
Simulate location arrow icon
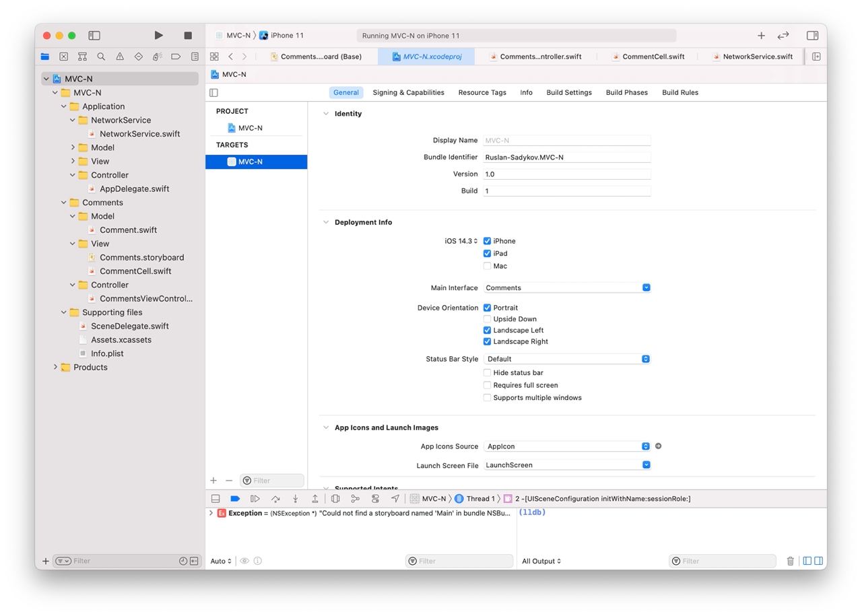[395, 499]
